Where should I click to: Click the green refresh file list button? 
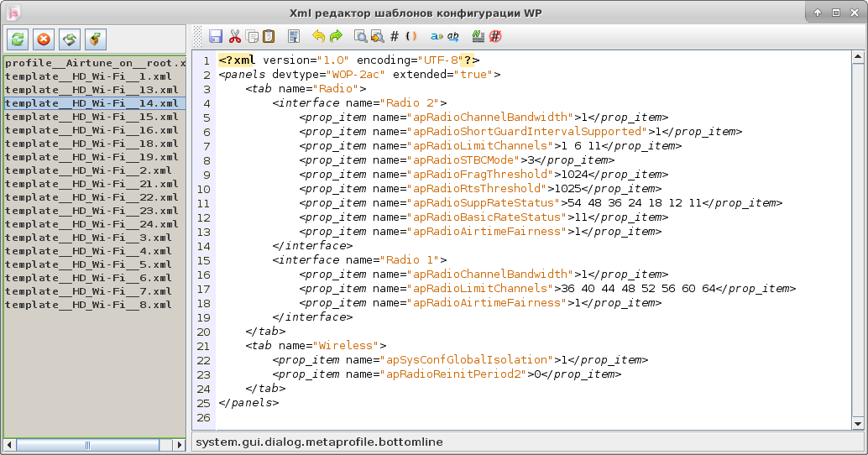(x=18, y=39)
